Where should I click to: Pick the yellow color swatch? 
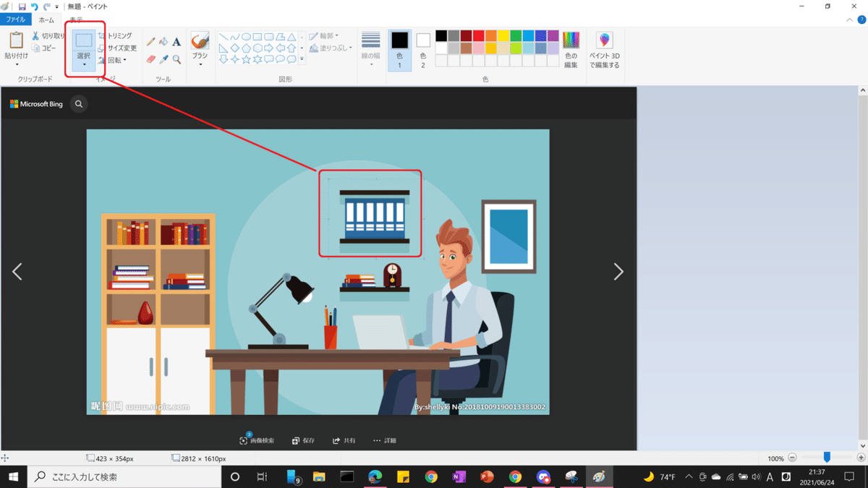pyautogui.click(x=503, y=35)
